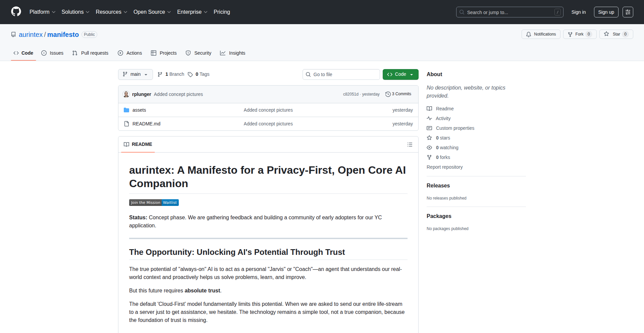Click the notifications bell icon
Viewport: 644px width, 333px height.
529,34
